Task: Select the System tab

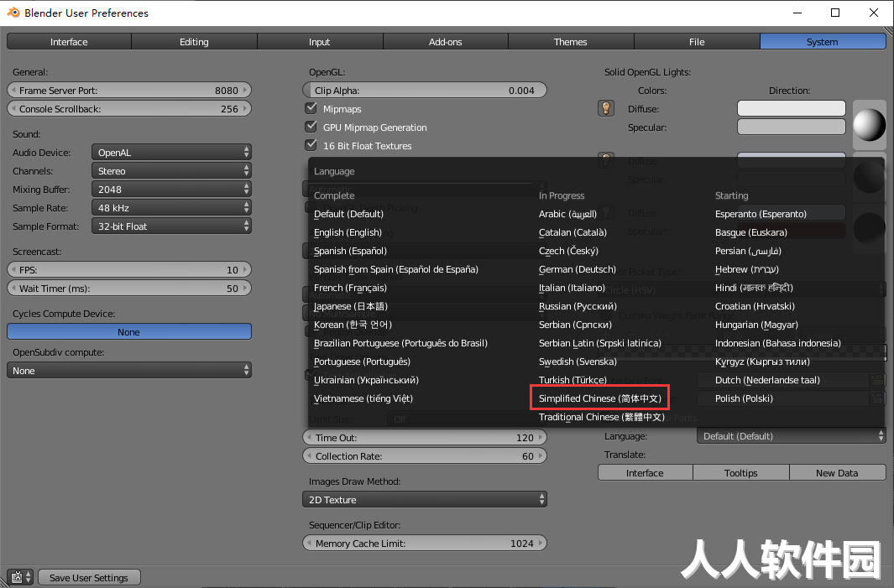Action: click(x=823, y=42)
